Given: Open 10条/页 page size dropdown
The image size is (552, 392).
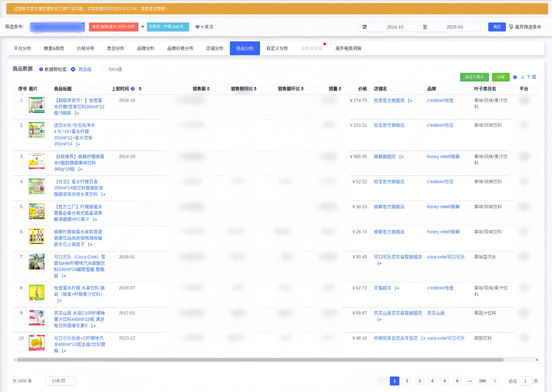Looking at the screenshot, I should (61, 381).
